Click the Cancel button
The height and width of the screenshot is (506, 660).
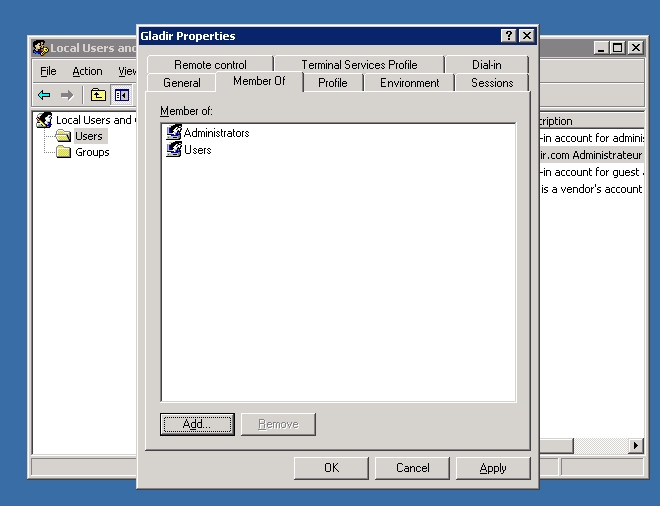412,468
